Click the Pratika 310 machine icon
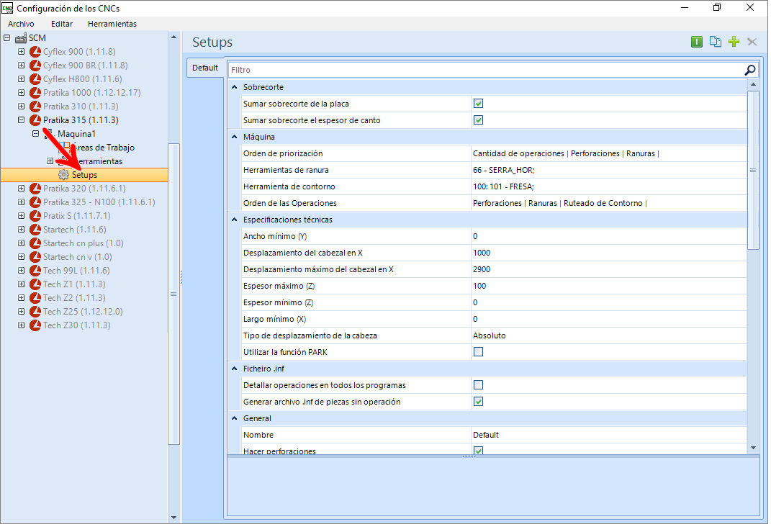771x532 pixels. tap(35, 107)
